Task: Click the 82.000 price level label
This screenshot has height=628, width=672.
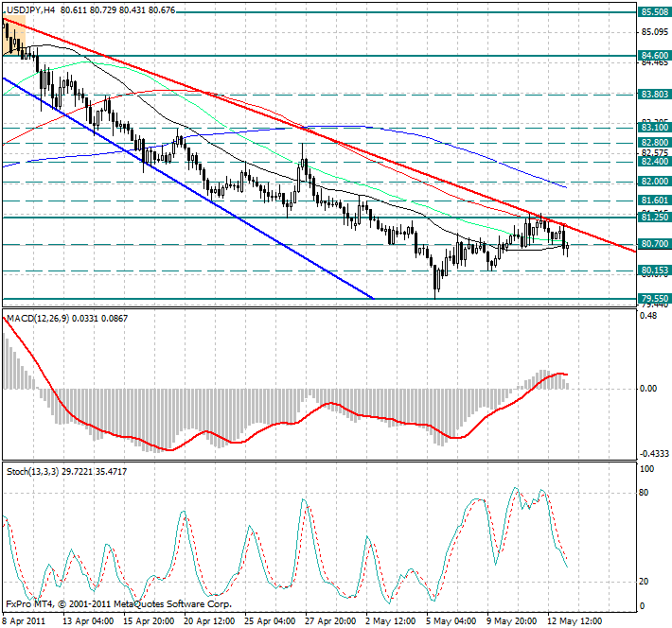Action: pyautogui.click(x=653, y=181)
